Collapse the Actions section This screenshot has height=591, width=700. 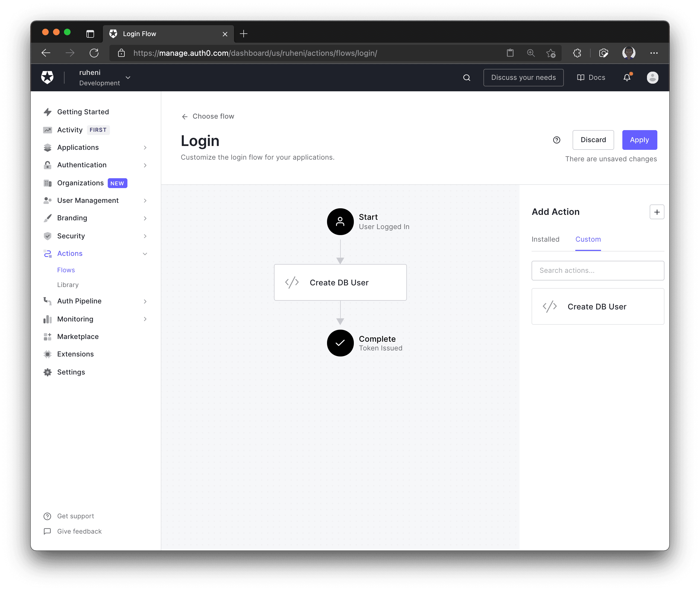[x=145, y=254]
